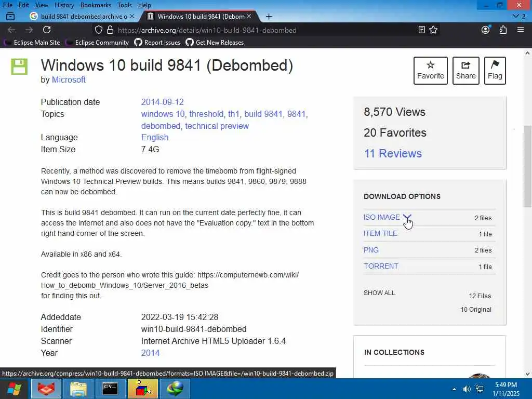The image size is (532, 399).
Task: Select the English language link
Action: pyautogui.click(x=155, y=137)
